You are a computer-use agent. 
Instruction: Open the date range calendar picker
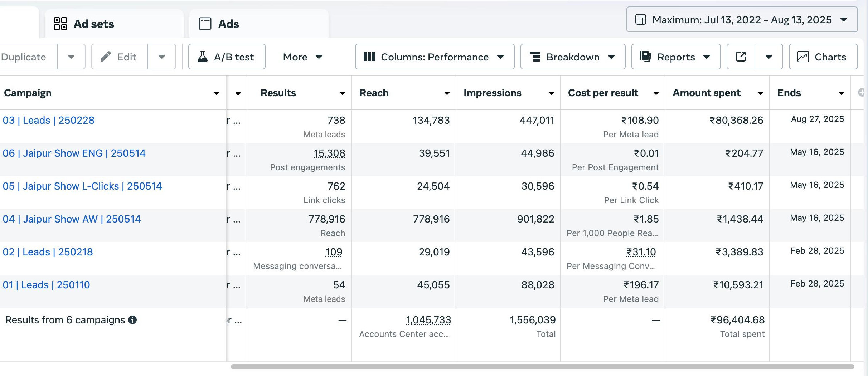click(x=742, y=20)
